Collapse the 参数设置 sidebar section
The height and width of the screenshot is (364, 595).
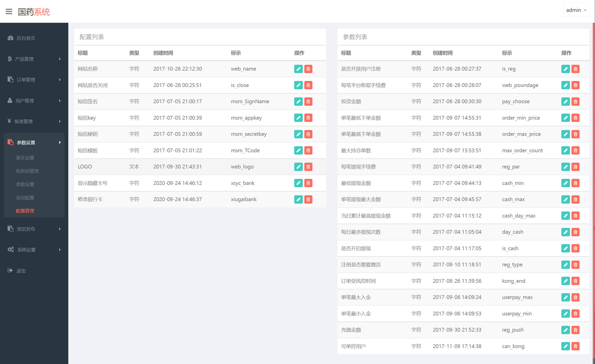[34, 142]
